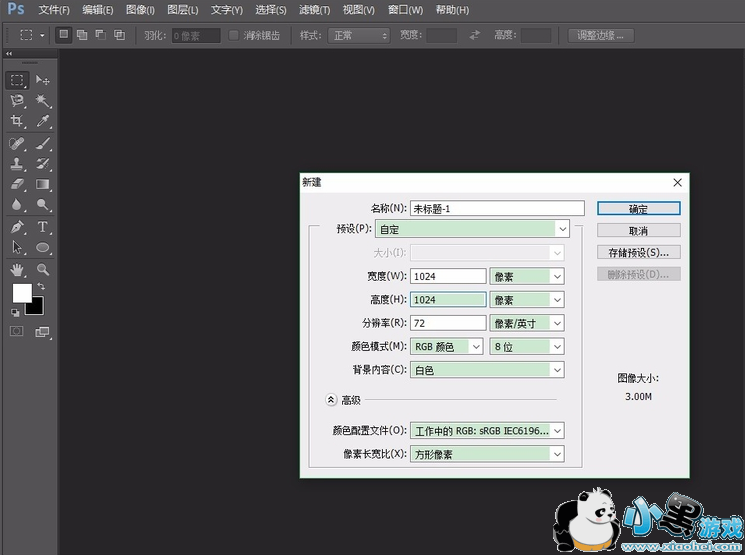Open the 颜色模式 RGB color mode dropdown
Viewport: 745px width, 555px height.
click(x=447, y=346)
